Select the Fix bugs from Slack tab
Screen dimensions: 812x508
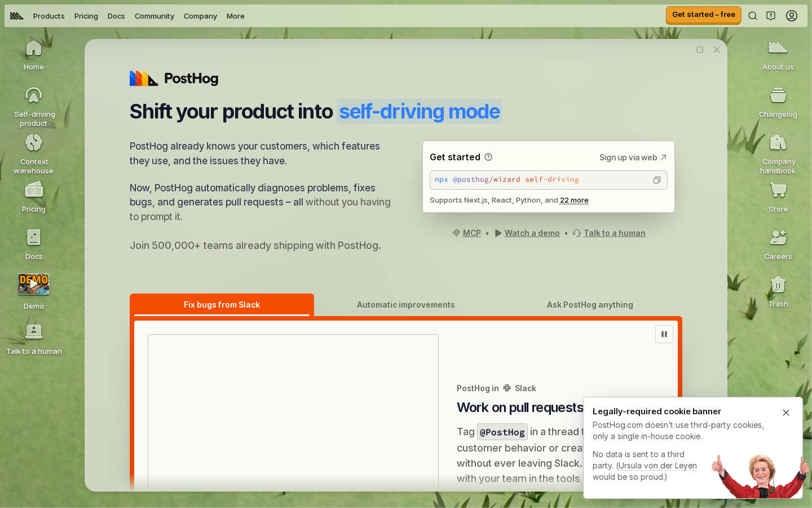222,305
